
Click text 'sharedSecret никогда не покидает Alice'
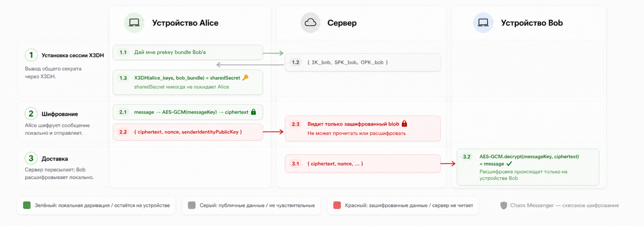coord(182,87)
